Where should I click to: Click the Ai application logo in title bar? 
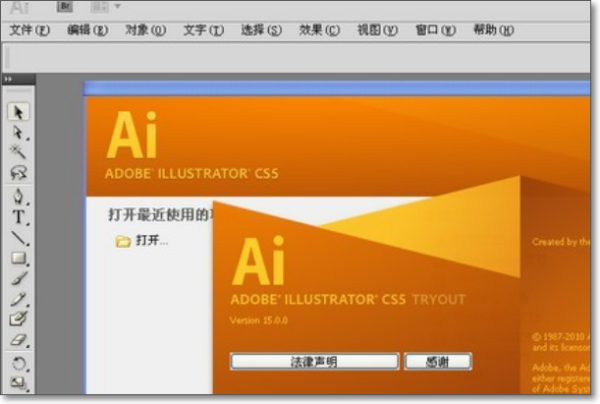click(x=19, y=8)
